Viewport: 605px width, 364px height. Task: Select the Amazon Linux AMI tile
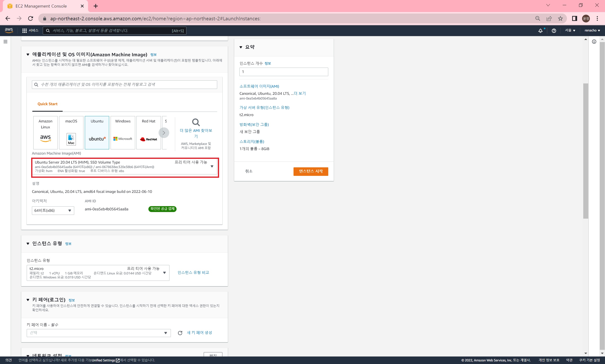coord(45,132)
